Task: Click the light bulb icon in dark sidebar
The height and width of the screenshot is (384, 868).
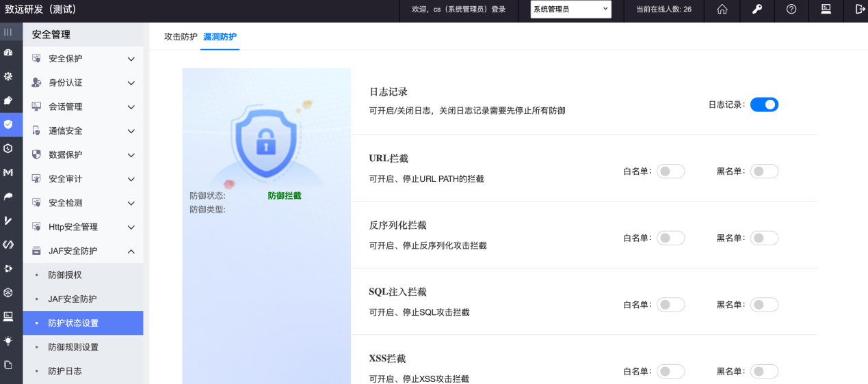Action: [x=8, y=340]
